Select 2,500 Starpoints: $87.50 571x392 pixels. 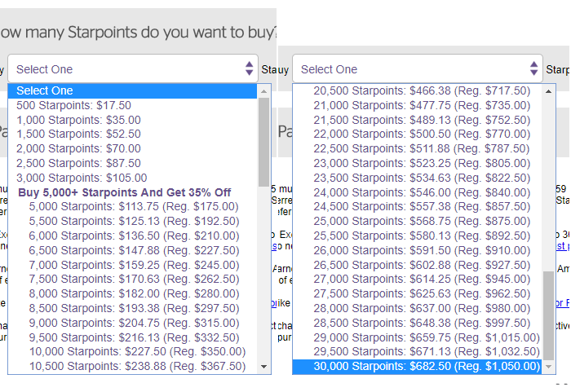(x=132, y=163)
